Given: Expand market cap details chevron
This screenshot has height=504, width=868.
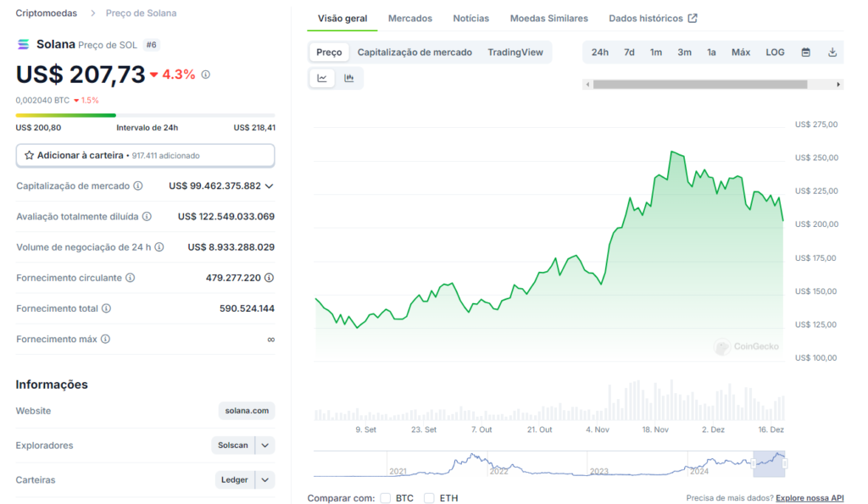Looking at the screenshot, I should coord(269,186).
